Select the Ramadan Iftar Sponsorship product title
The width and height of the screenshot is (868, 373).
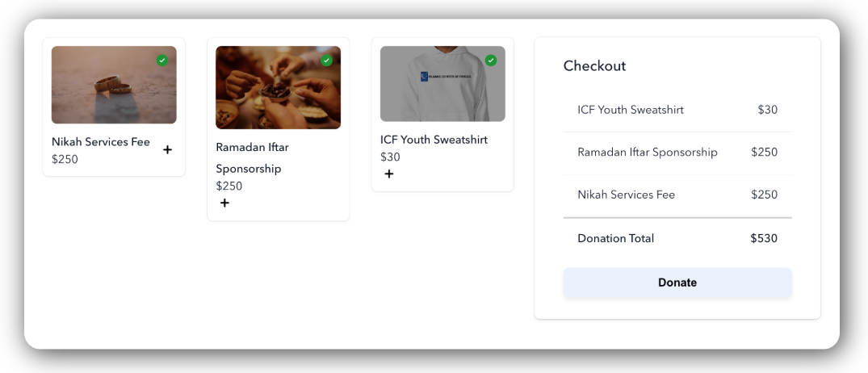tap(253, 157)
